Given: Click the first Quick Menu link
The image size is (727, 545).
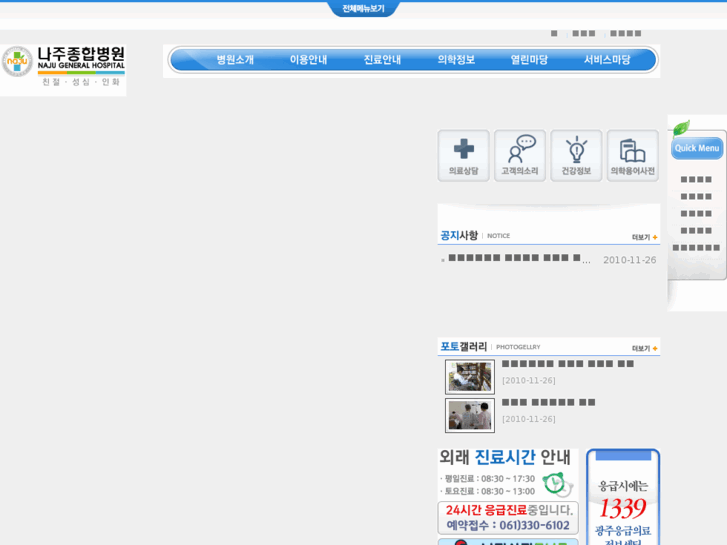Looking at the screenshot, I should [696, 180].
